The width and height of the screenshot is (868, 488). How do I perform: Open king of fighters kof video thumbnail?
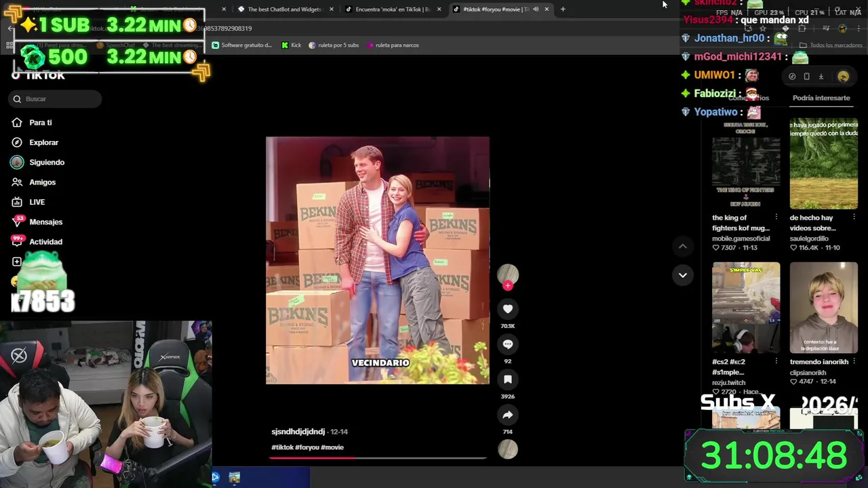tap(746, 164)
